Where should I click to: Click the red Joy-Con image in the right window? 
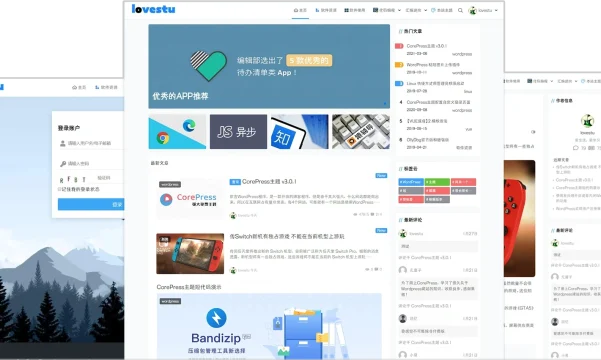tap(519, 218)
